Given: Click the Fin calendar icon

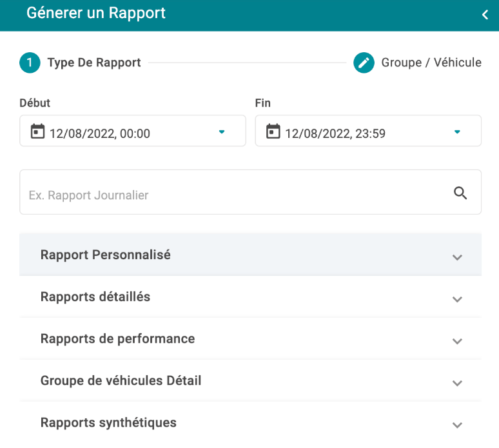Looking at the screenshot, I should [273, 131].
